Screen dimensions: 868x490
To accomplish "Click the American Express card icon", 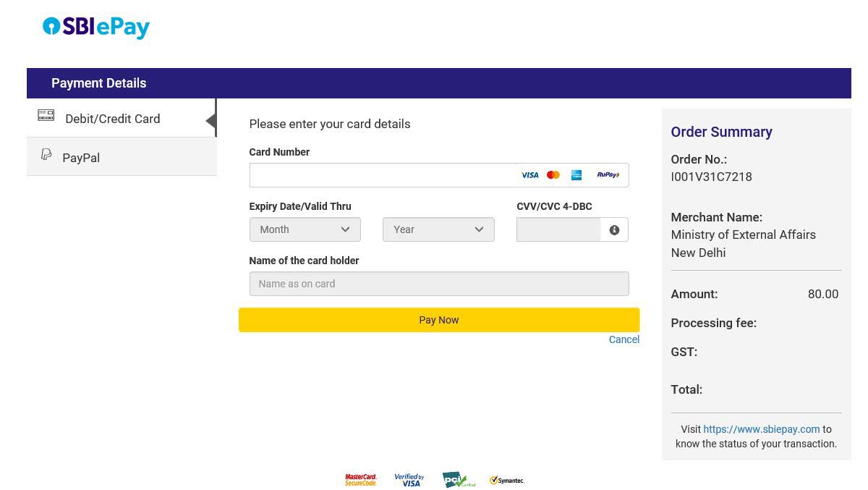I will tap(576, 175).
